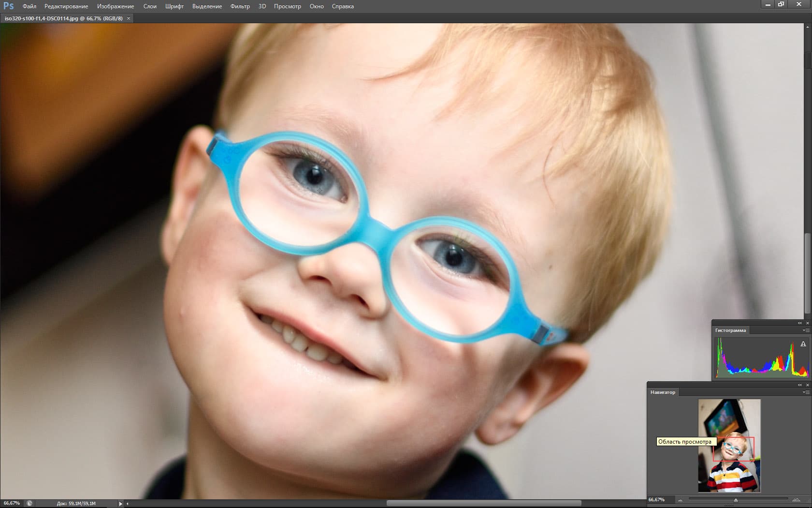Close the Навигатор panel
This screenshot has height=508, width=812.
(x=807, y=385)
